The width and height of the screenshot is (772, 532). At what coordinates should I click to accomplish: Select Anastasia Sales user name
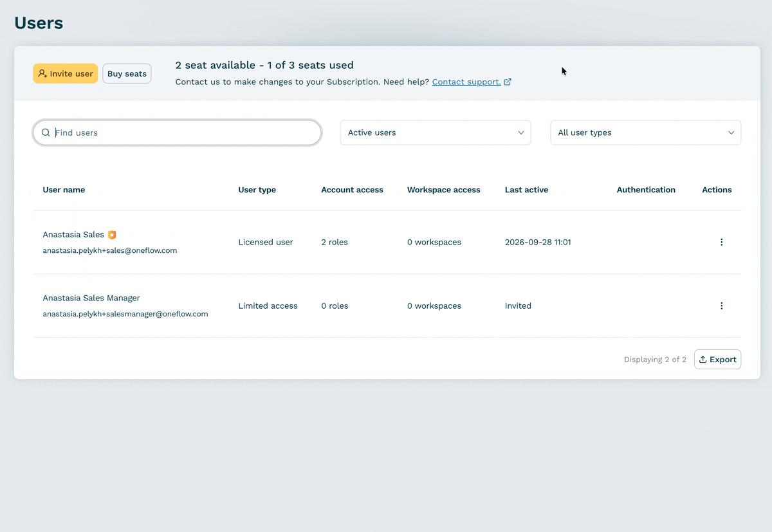tap(73, 235)
